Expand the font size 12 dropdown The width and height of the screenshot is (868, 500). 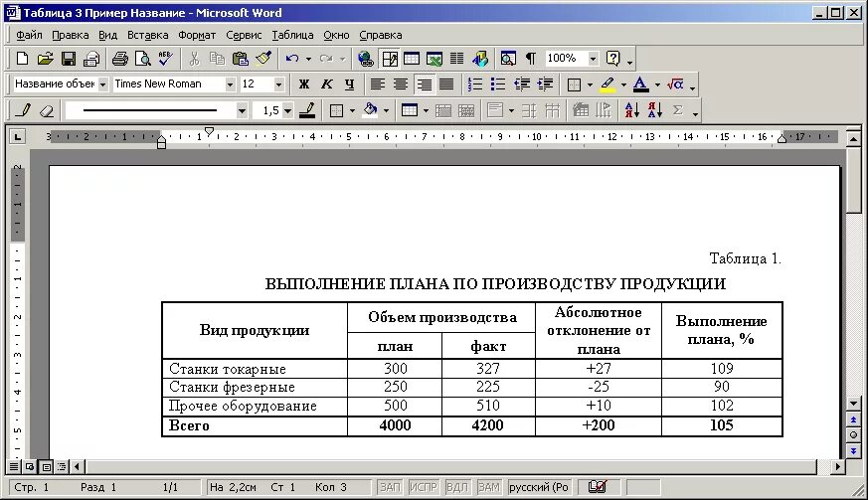click(279, 84)
